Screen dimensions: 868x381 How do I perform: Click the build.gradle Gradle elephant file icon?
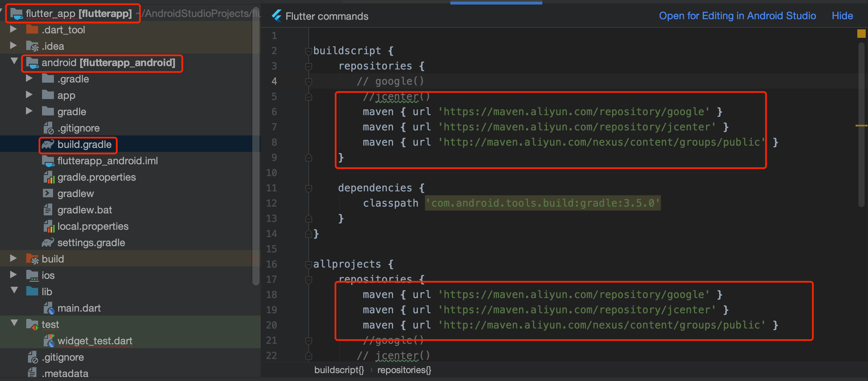tap(48, 145)
